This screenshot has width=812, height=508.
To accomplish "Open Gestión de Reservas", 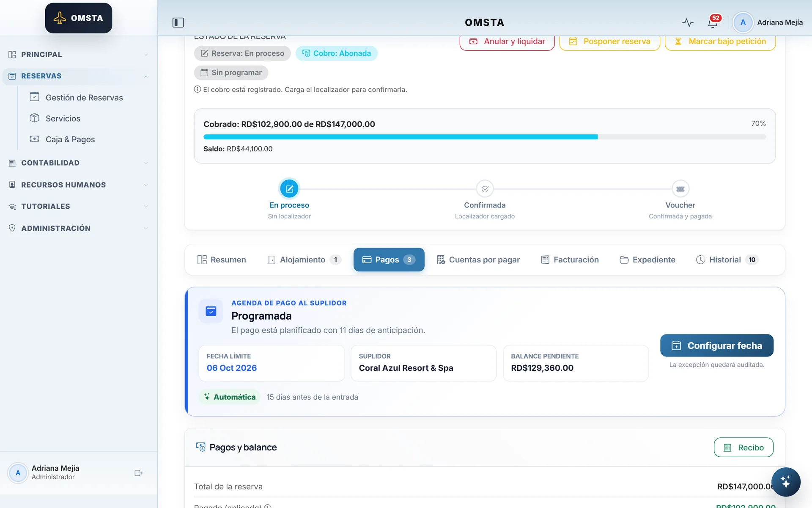I will [x=84, y=97].
